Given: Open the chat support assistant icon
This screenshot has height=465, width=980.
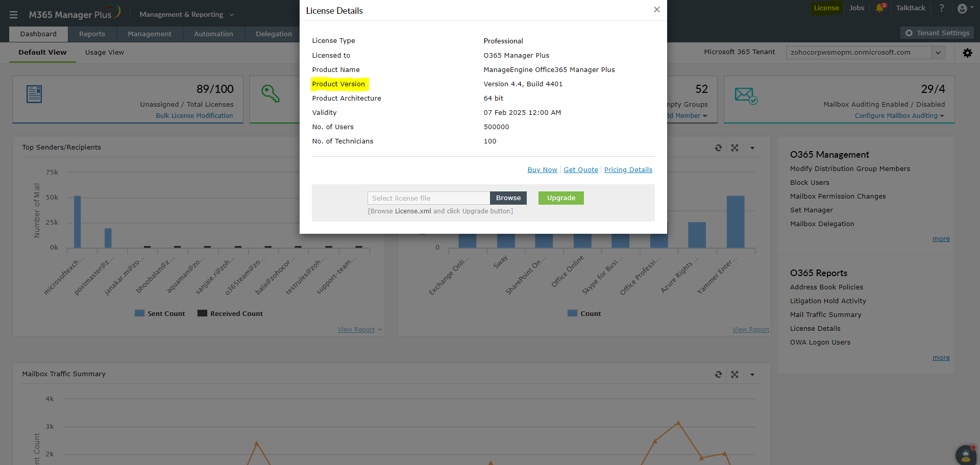Looking at the screenshot, I should (x=966, y=455).
